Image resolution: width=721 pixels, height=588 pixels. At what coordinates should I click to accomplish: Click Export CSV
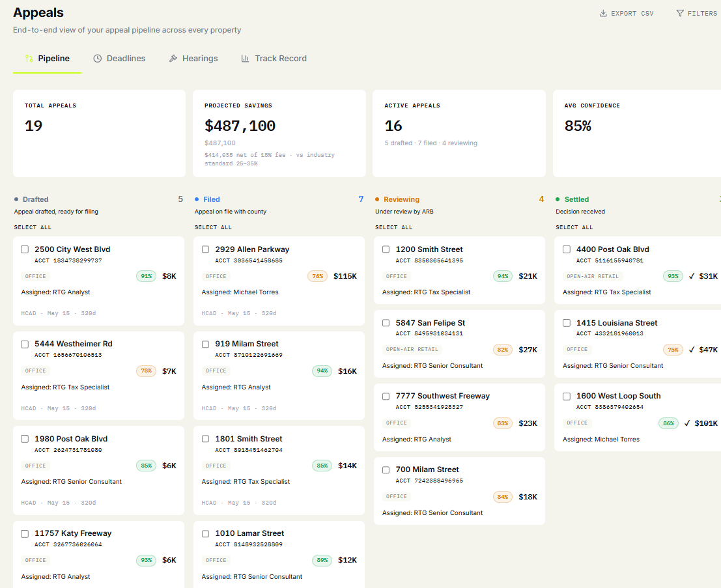click(627, 13)
